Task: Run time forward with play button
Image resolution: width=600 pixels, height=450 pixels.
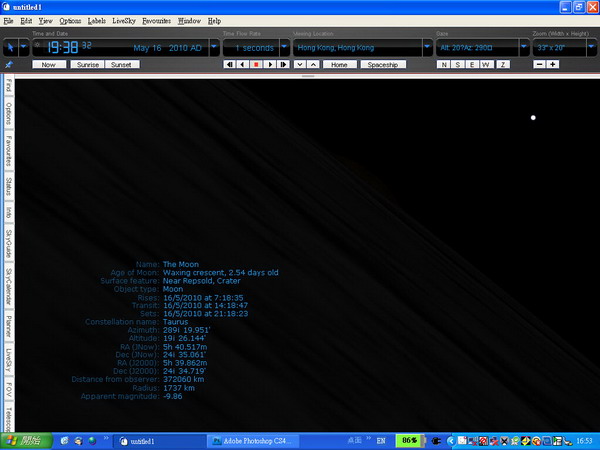Action: pyautogui.click(x=270, y=64)
